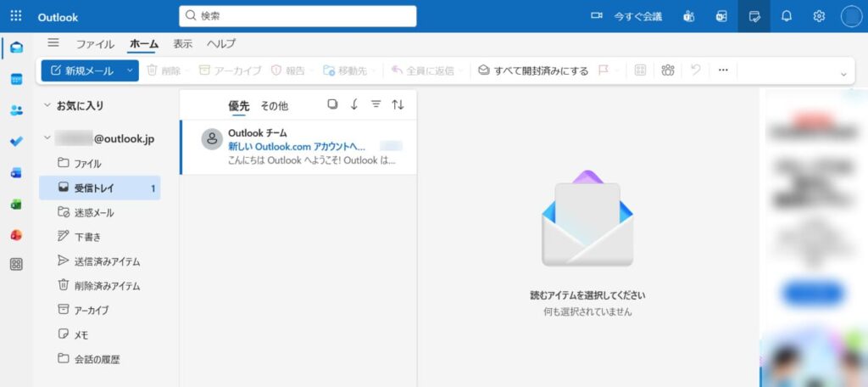Open the app launcher grid icon
This screenshot has height=387, width=868.
click(x=16, y=16)
